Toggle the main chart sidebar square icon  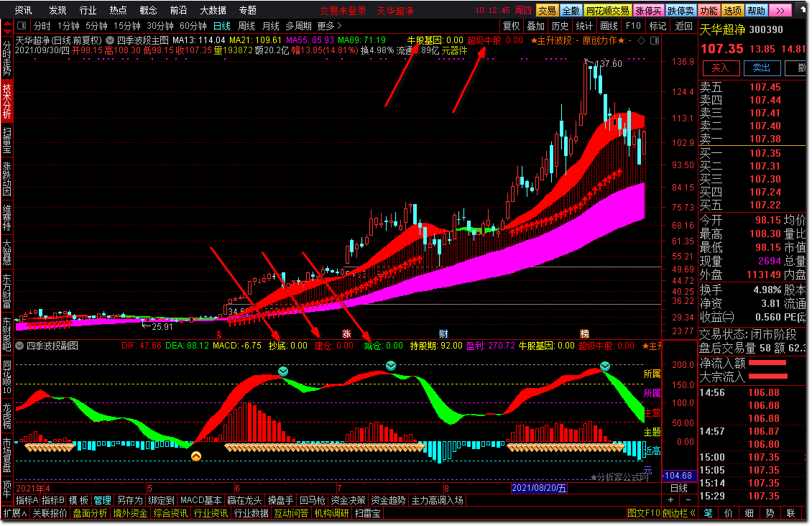pos(655,40)
